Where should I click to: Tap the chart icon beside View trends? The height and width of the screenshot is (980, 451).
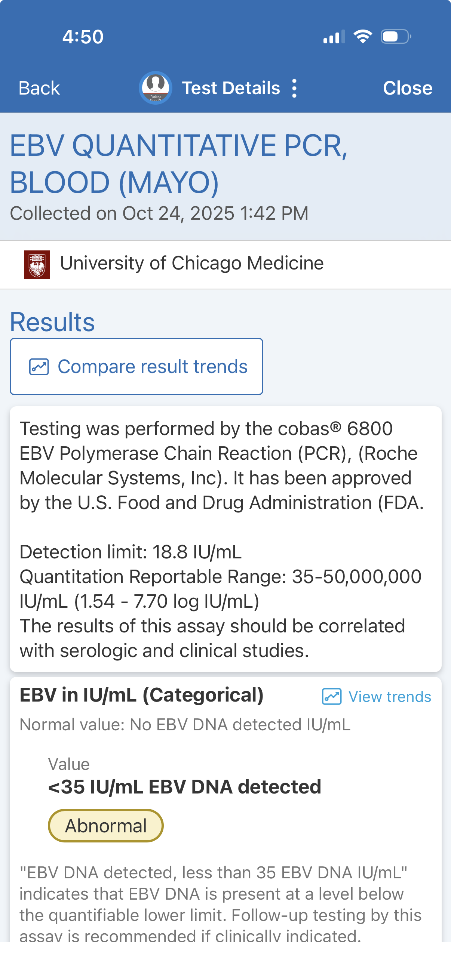(331, 697)
